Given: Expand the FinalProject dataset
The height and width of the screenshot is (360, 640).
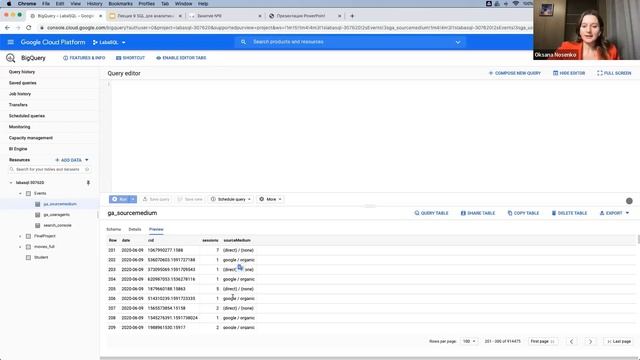Looking at the screenshot, I should [x=20, y=236].
